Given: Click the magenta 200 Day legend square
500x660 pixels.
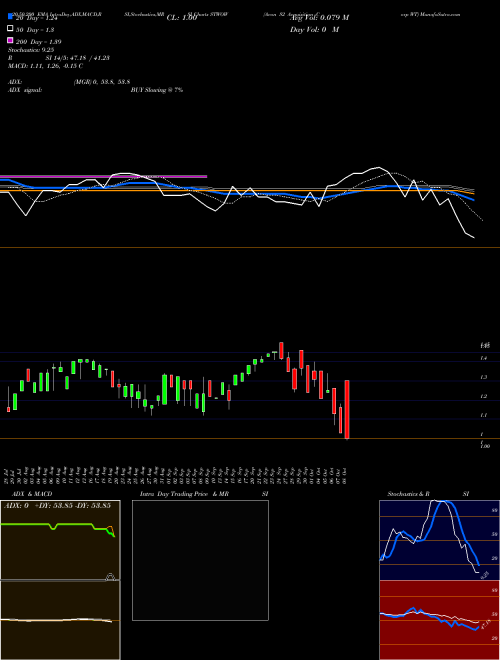Looking at the screenshot, I should [x=10, y=40].
